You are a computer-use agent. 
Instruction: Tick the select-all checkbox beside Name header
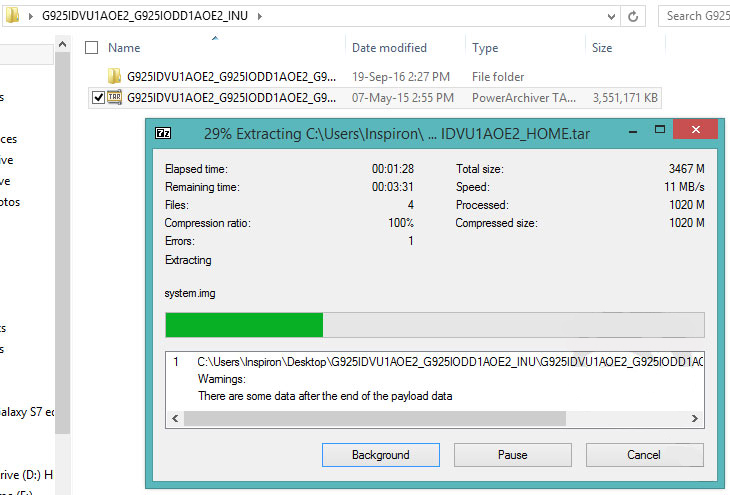coord(92,48)
